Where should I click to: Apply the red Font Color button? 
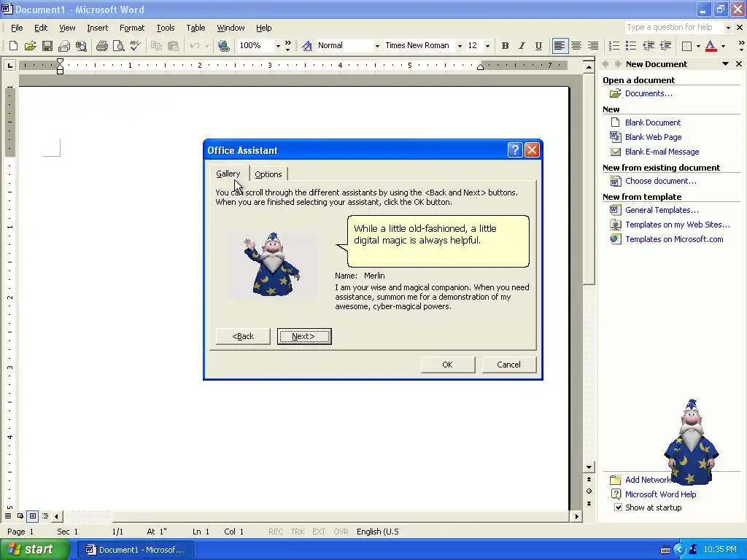711,46
